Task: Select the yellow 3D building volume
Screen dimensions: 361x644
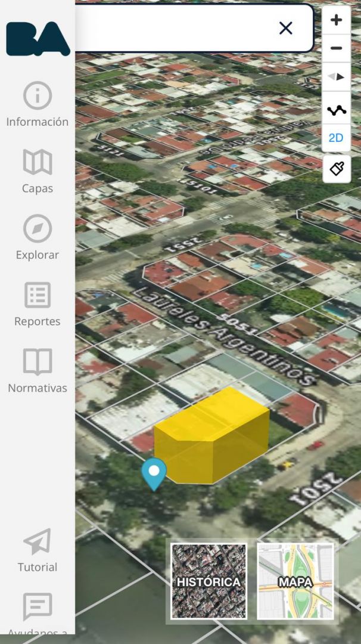Action: (x=211, y=435)
